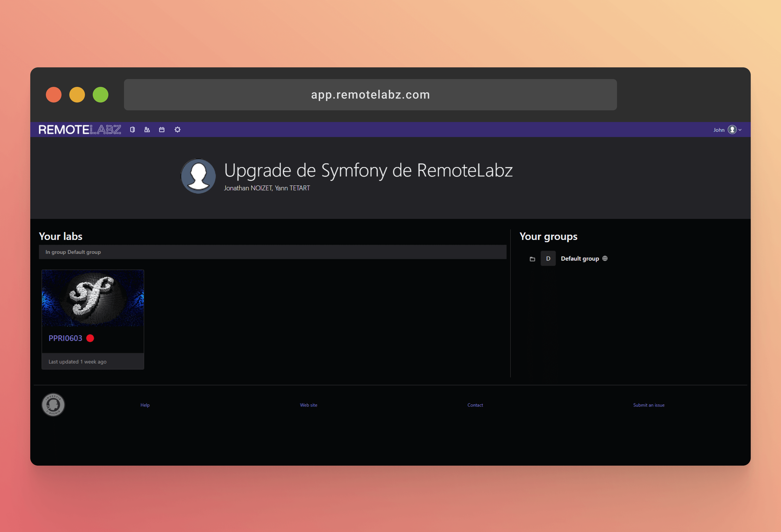Open the Web site footer link
This screenshot has width=781, height=532.
(308, 405)
